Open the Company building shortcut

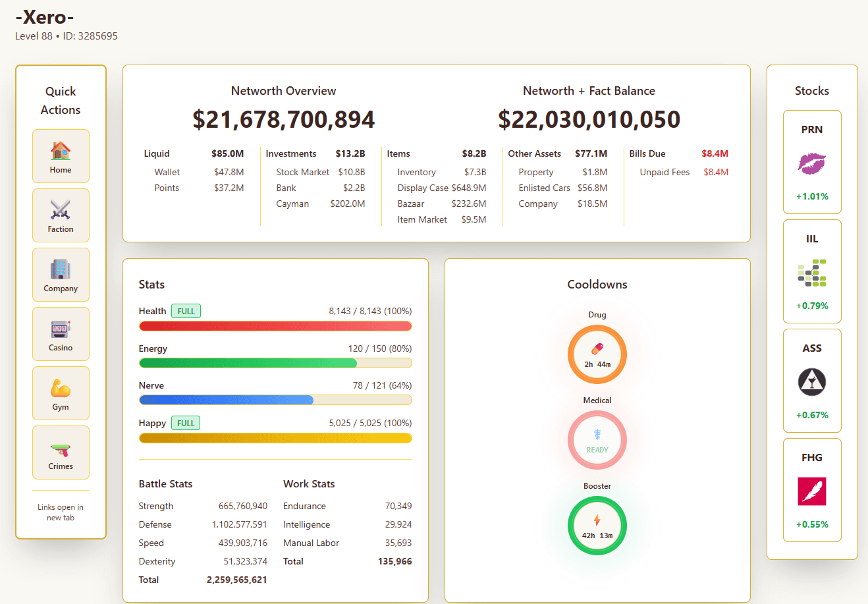61,275
